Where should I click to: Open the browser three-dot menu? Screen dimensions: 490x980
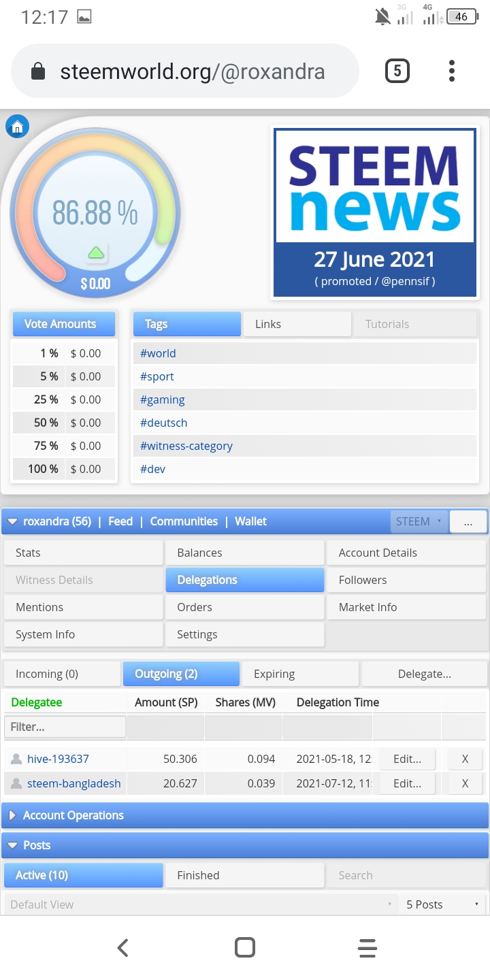coord(452,71)
